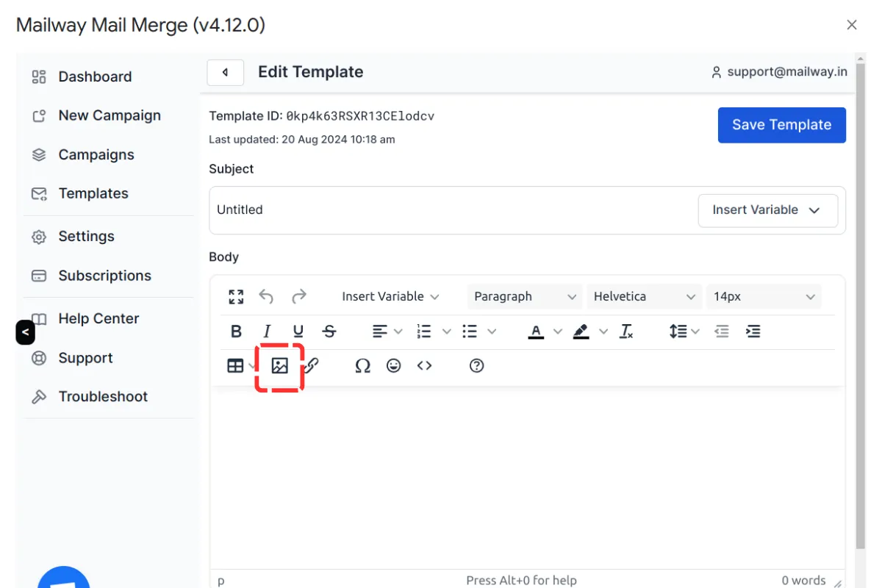Click the Save Template button
The height and width of the screenshot is (588, 882).
coord(781,125)
